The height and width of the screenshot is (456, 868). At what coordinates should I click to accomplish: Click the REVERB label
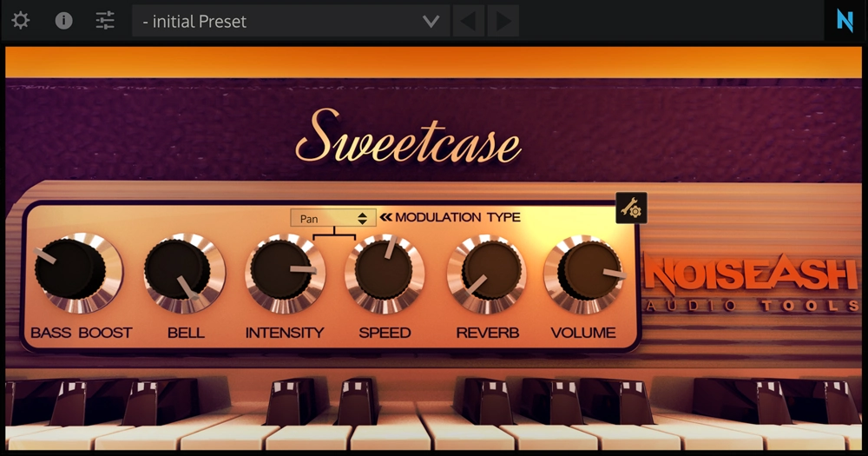487,333
